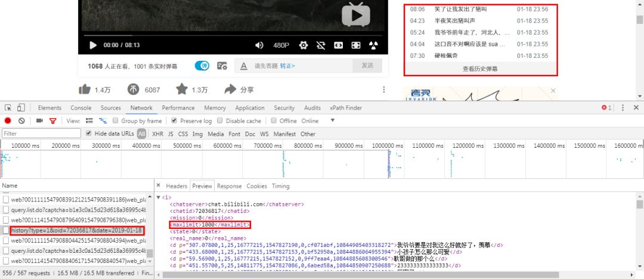
Task: Enter fullscreen video mode
Action: 356,45
